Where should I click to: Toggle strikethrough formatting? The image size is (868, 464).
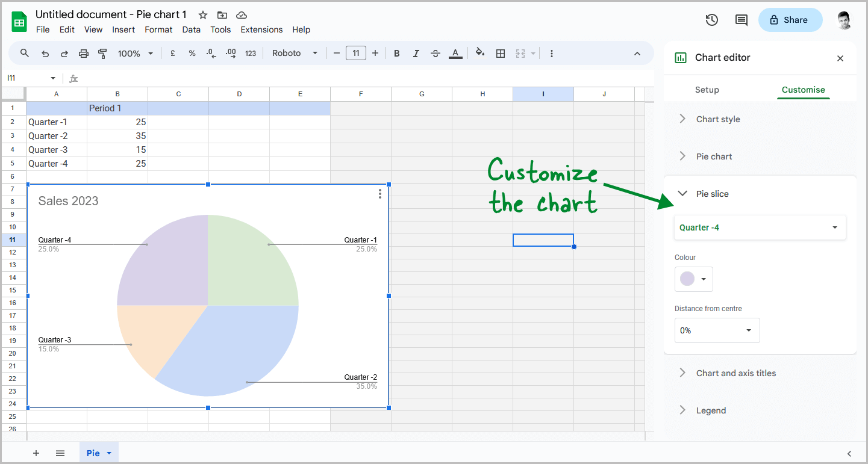pos(436,54)
